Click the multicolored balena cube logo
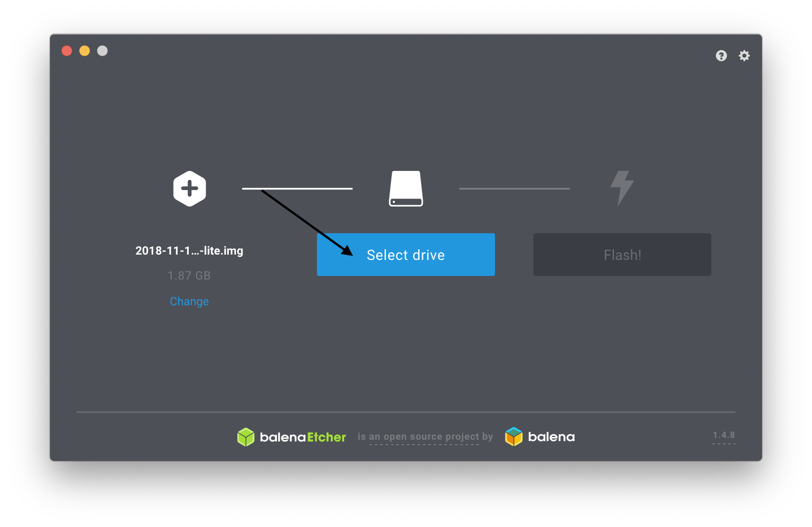The image size is (812, 527). tap(514, 437)
